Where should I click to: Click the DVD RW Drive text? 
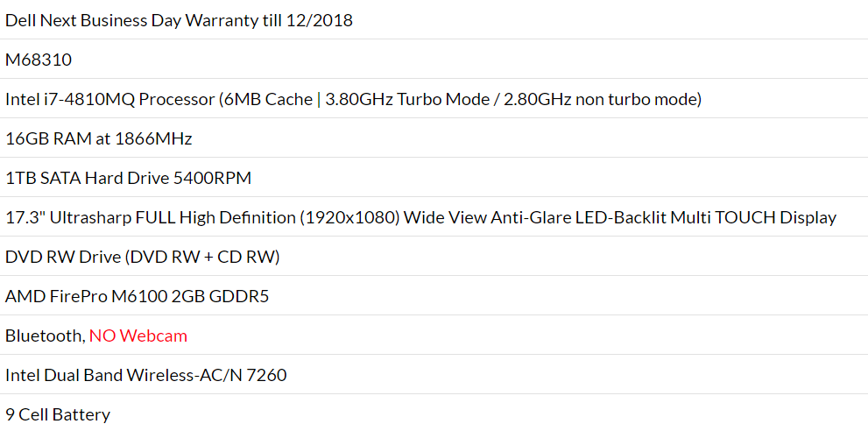tap(61, 257)
